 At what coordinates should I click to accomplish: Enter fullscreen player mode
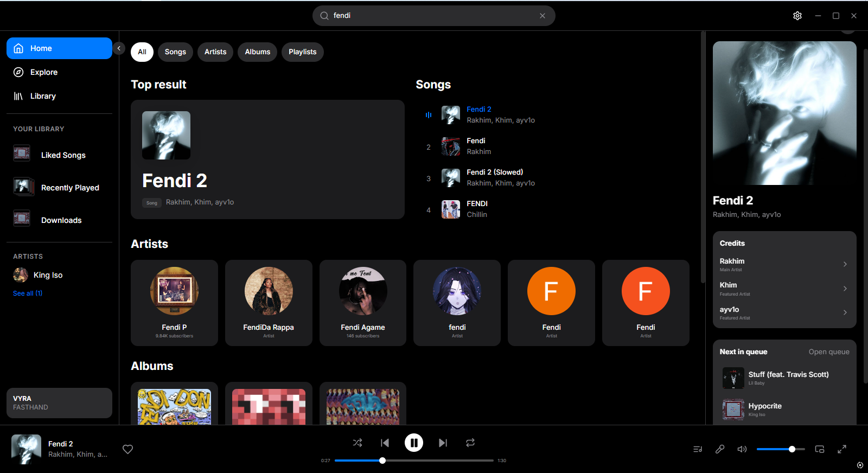click(842, 449)
